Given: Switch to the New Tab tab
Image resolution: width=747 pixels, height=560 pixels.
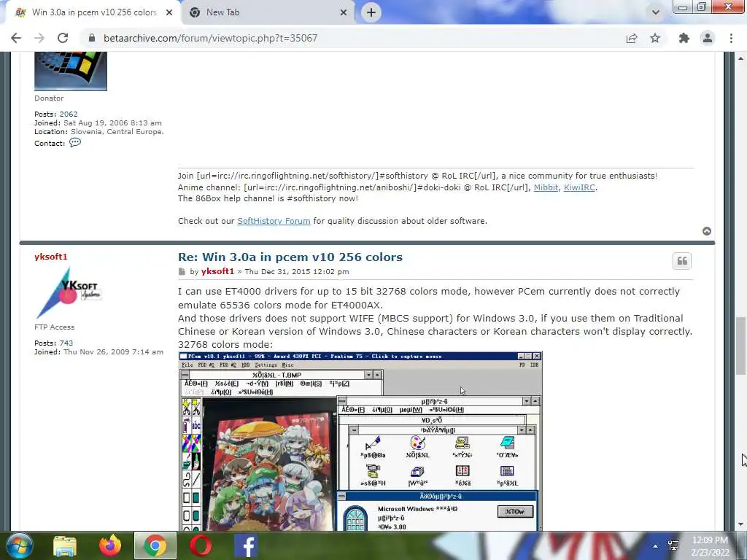Looking at the screenshot, I should (267, 12).
